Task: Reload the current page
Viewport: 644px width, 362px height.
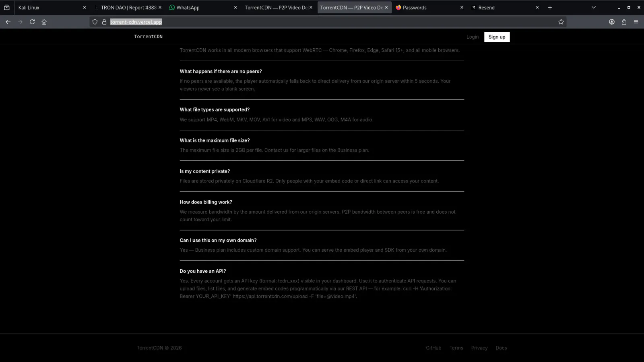Action: (x=32, y=22)
